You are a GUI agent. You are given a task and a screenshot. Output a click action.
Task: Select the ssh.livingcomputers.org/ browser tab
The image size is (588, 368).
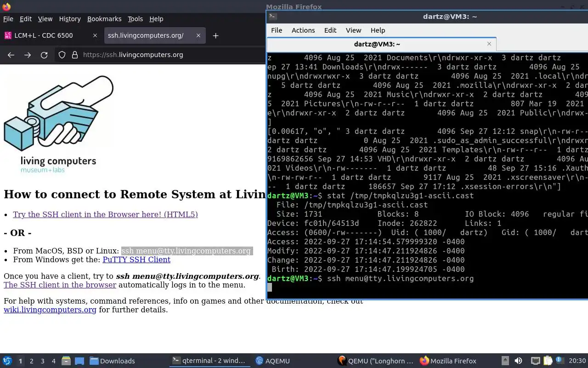coord(154,35)
